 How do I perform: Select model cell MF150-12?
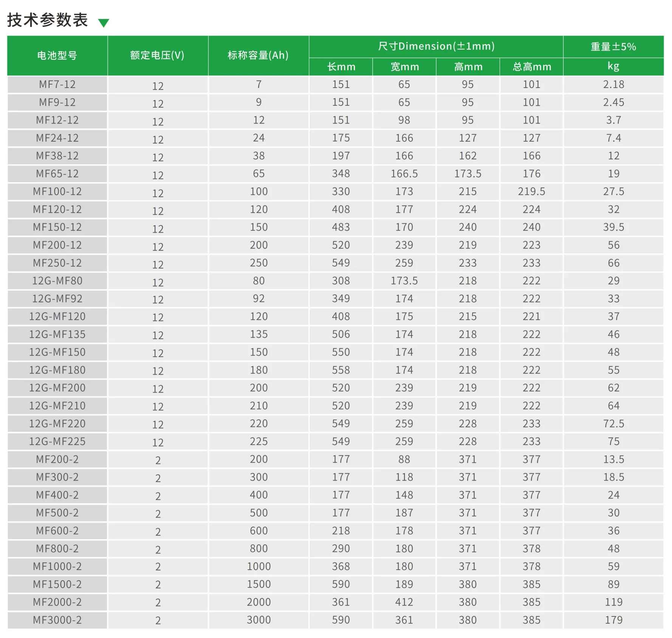coord(57,227)
